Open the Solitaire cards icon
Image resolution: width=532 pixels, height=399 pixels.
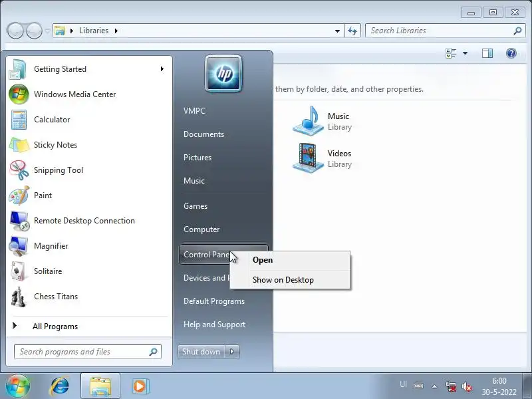[x=19, y=271]
